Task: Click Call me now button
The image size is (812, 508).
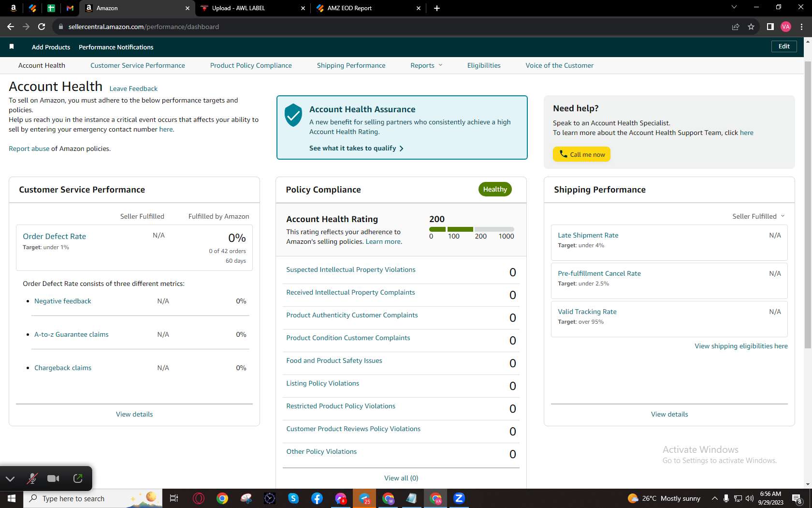Action: (582, 154)
